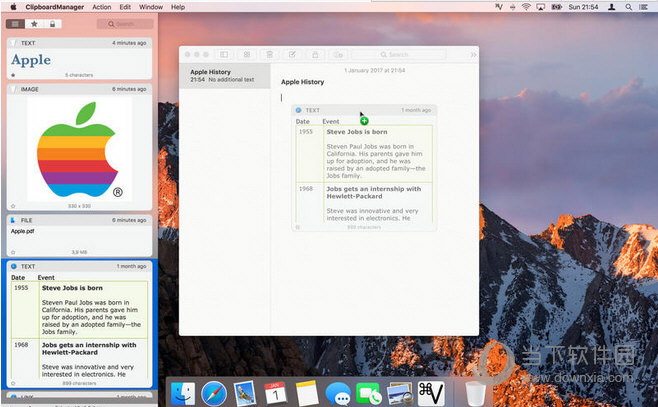Select the Apple.pdf file name

(23, 231)
